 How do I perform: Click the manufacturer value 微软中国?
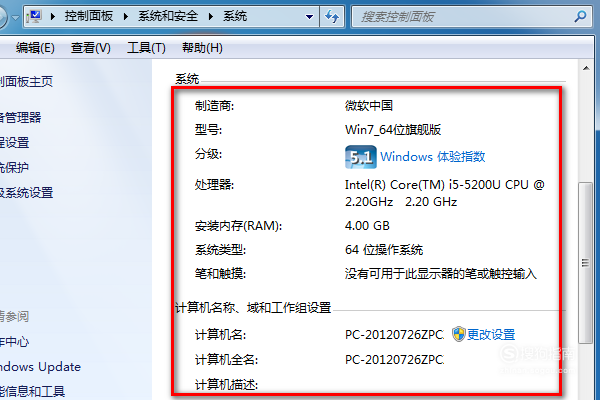pyautogui.click(x=369, y=106)
